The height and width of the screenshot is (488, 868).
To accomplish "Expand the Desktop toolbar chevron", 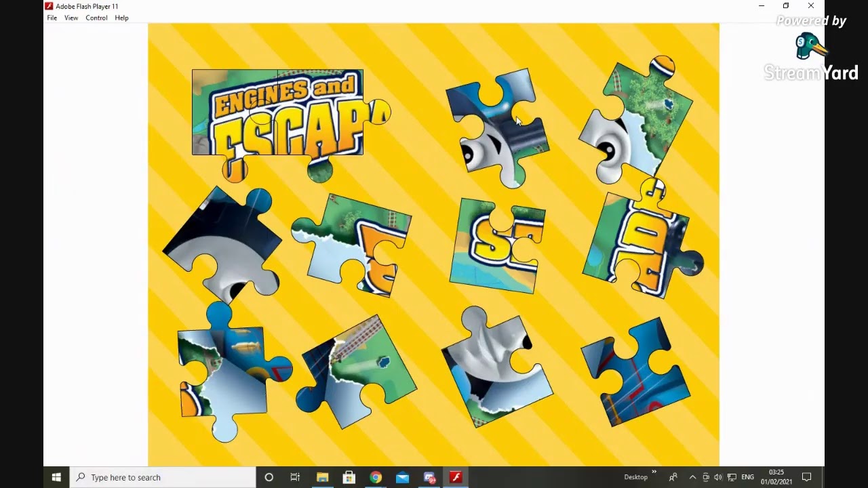I will coord(654,472).
